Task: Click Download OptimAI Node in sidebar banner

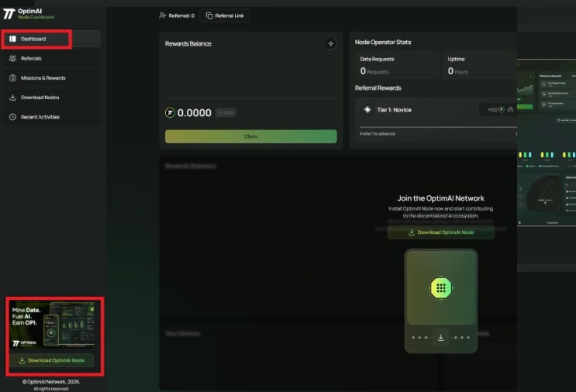Action: point(52,360)
